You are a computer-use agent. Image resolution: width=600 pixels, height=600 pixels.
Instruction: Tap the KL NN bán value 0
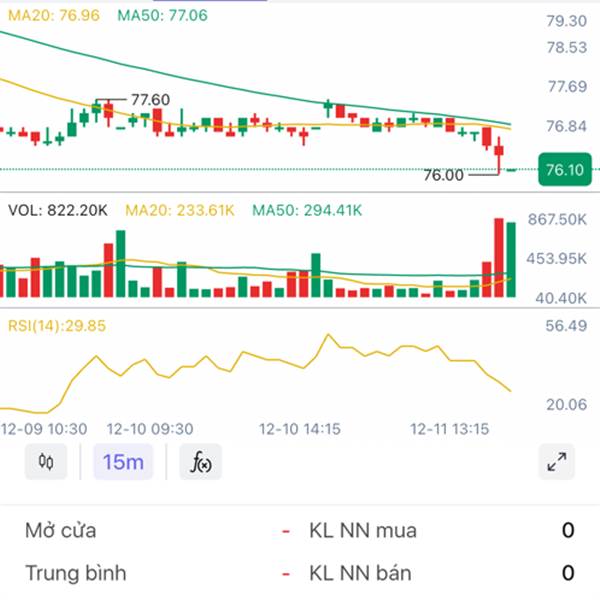(x=568, y=573)
